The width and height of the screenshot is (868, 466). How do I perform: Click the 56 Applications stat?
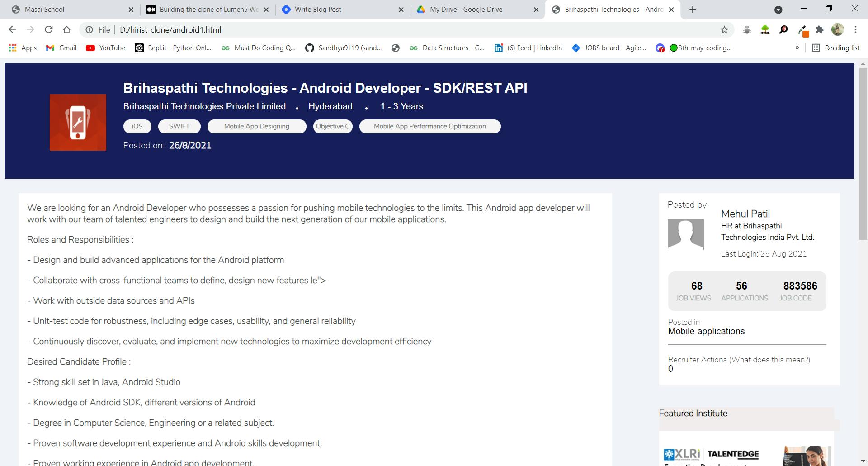(745, 291)
